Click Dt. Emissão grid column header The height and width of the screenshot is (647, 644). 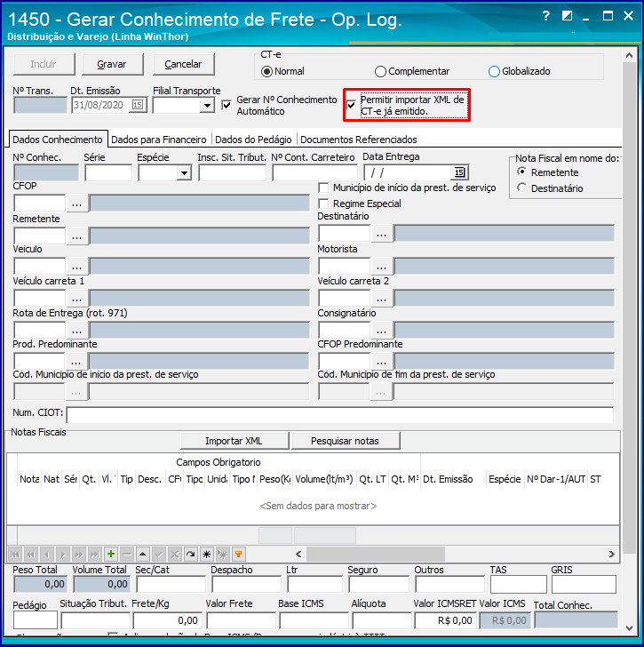pyautogui.click(x=453, y=479)
